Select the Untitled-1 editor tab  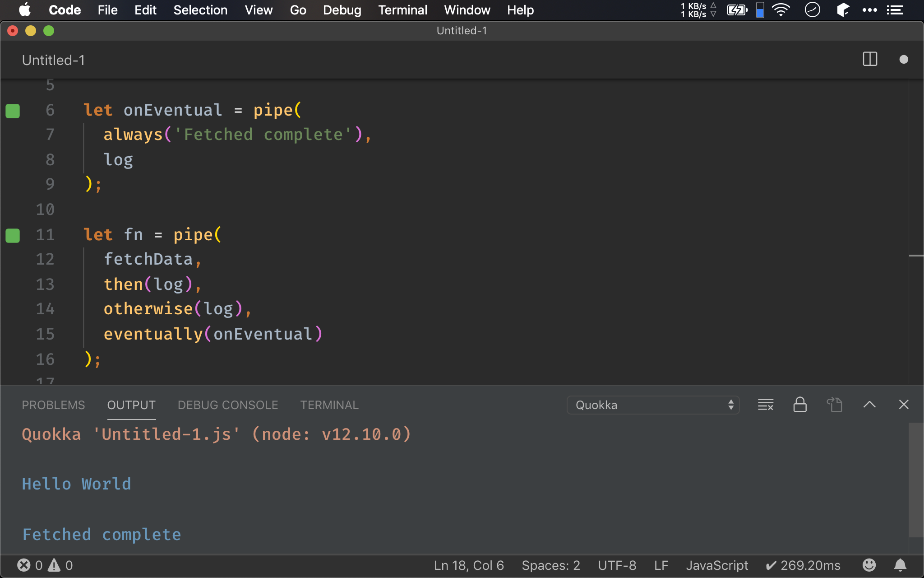pos(53,60)
